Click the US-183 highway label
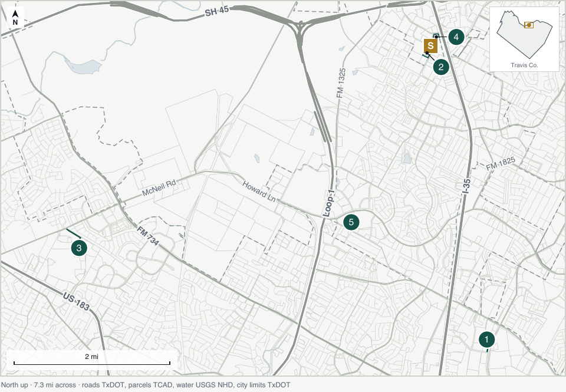Image resolution: width=566 pixels, height=392 pixels. click(x=76, y=302)
